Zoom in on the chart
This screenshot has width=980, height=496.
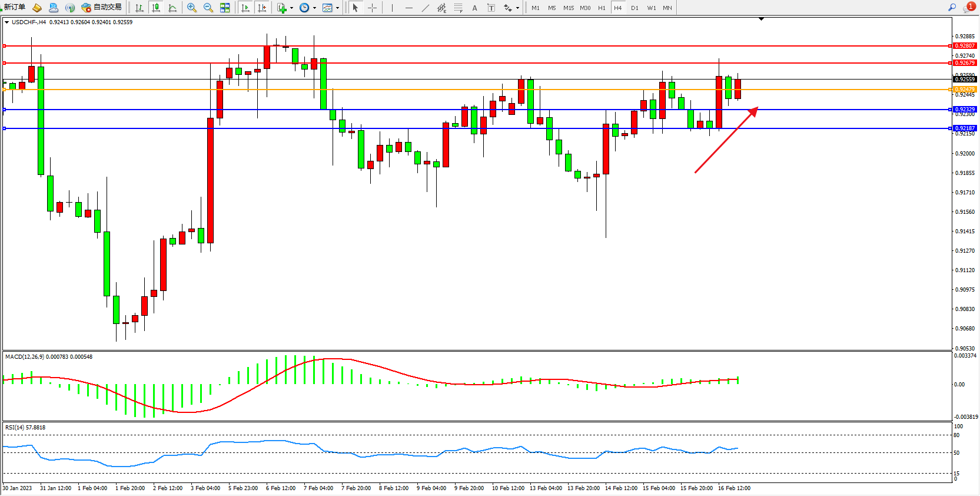tap(192, 8)
